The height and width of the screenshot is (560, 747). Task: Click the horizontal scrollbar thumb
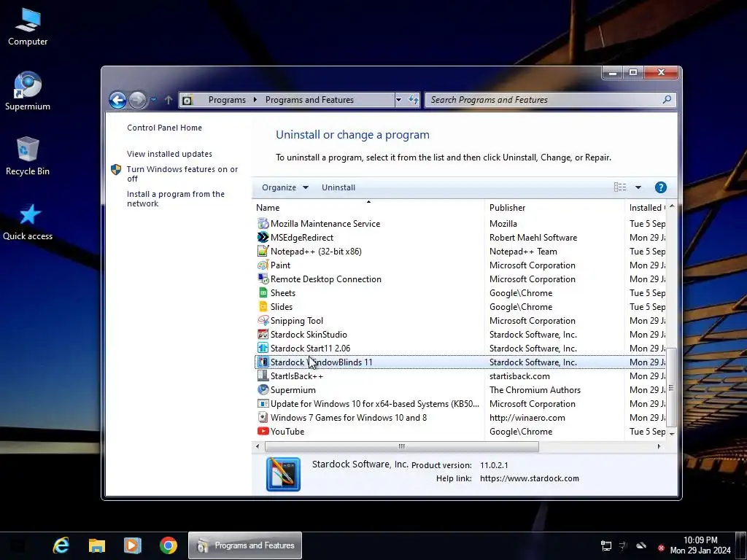(402, 446)
